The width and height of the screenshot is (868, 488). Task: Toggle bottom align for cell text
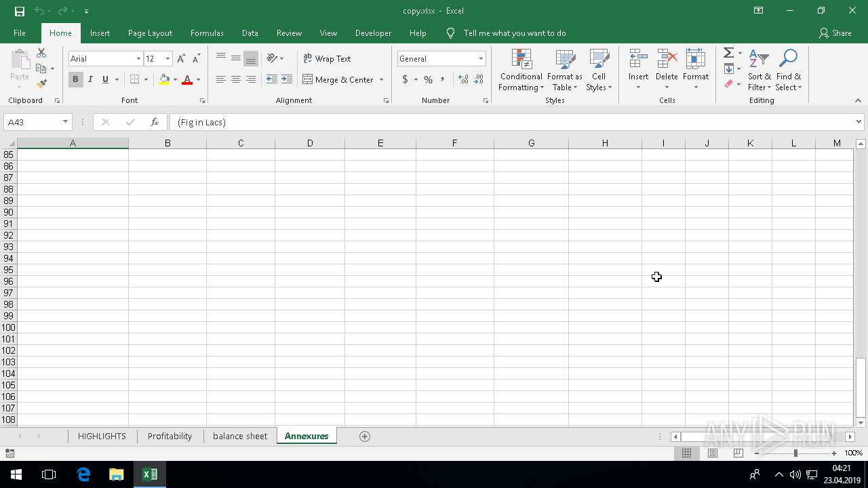click(x=251, y=58)
